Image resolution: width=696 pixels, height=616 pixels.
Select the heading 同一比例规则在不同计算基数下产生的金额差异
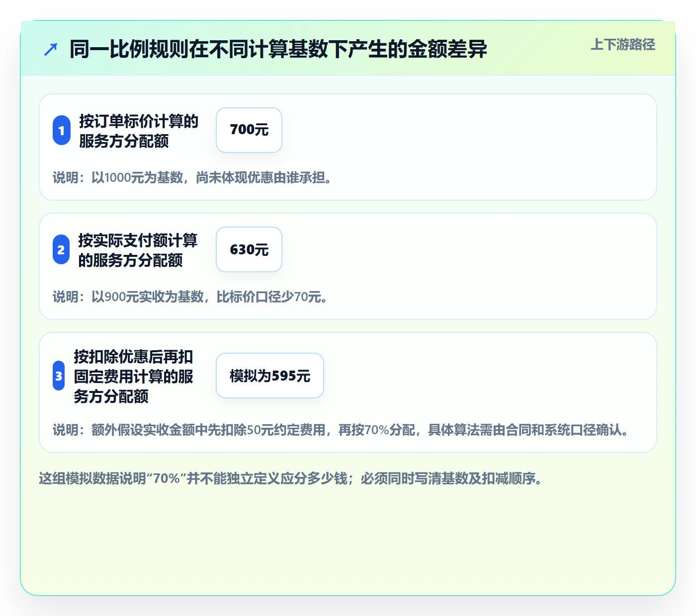(278, 49)
